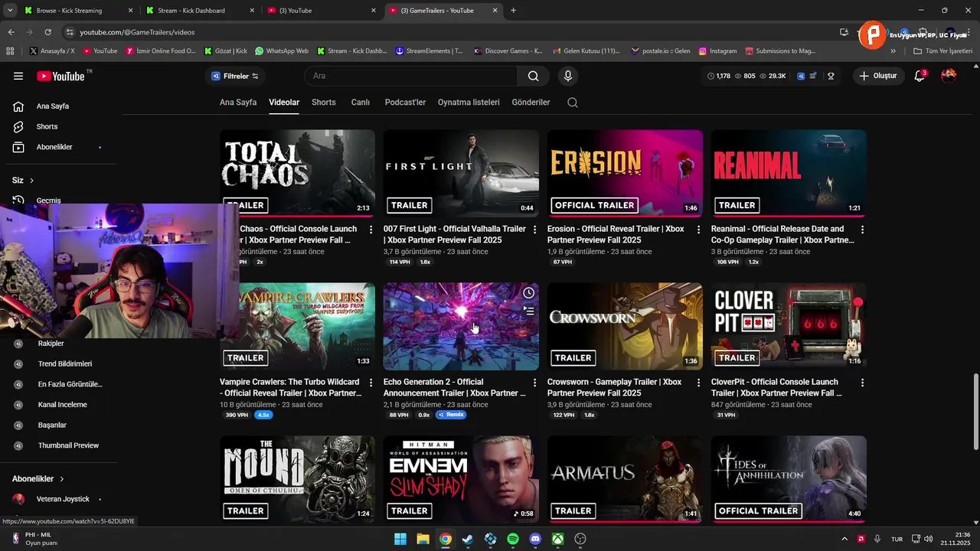Click the Oluştur create button

click(x=878, y=76)
